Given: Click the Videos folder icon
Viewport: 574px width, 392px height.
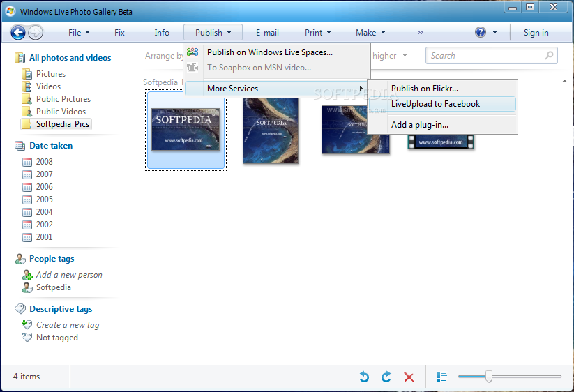Looking at the screenshot, I should [27, 86].
